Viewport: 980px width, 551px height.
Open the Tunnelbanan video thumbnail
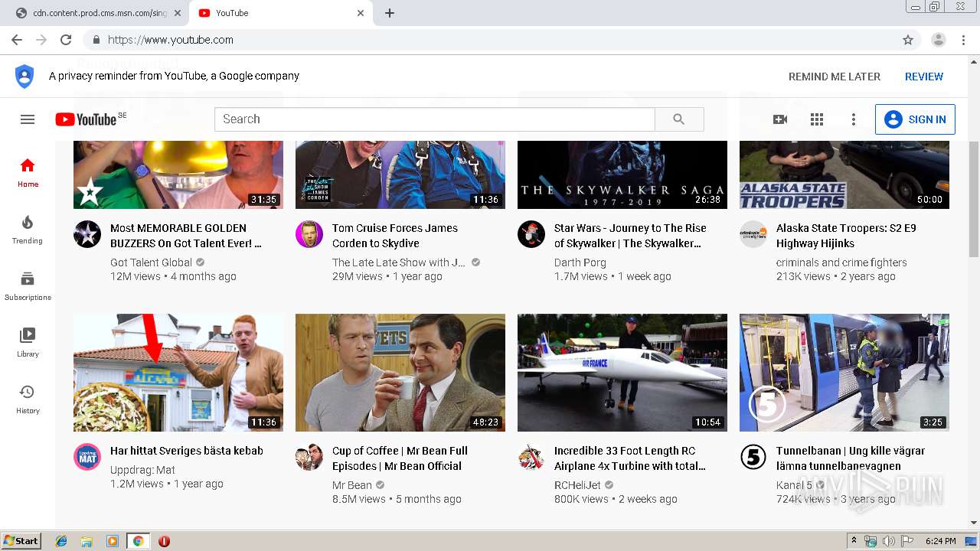844,373
